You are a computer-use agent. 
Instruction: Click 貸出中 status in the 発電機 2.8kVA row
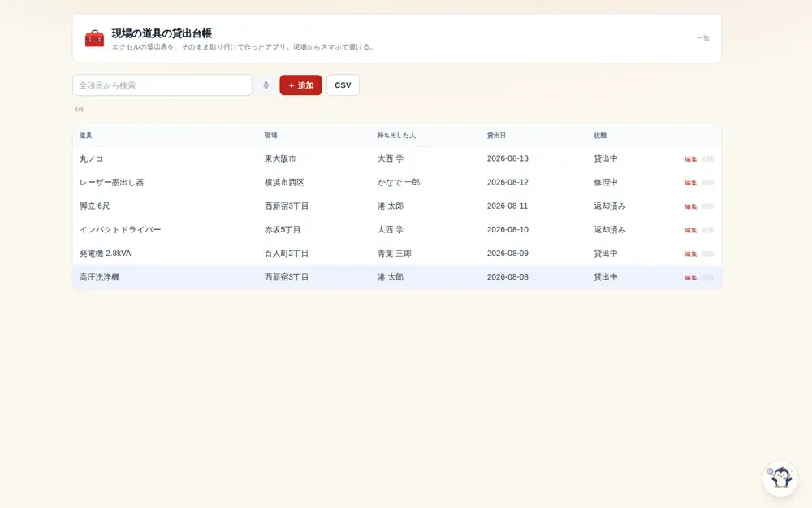pyautogui.click(x=606, y=254)
